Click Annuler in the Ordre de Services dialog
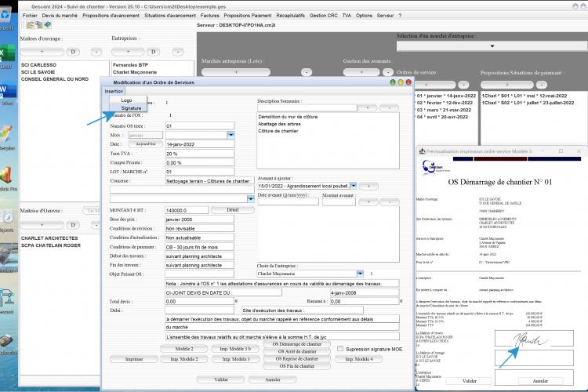Screen dimensions: 588x392 pos(273,379)
